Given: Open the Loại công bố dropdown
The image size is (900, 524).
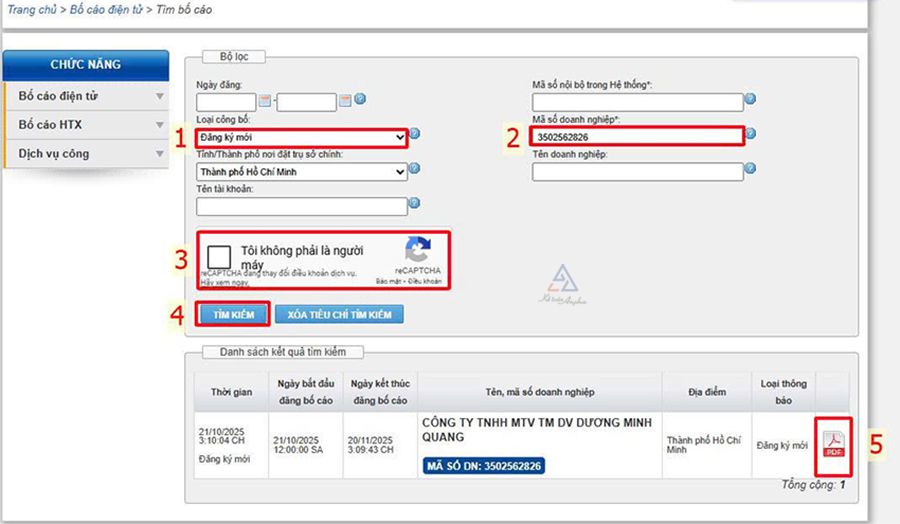Looking at the screenshot, I should point(302,136).
